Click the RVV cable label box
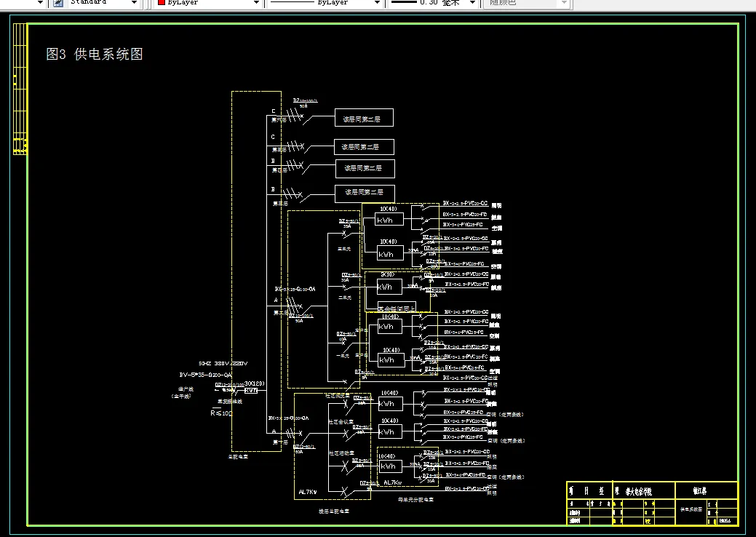This screenshot has width=756, height=537. [251, 391]
